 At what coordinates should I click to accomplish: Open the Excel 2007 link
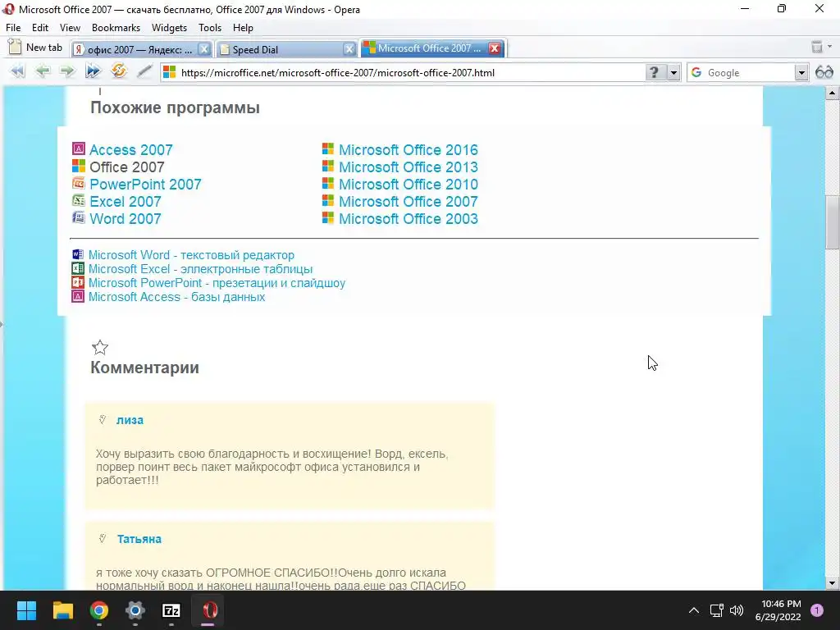[x=125, y=201]
